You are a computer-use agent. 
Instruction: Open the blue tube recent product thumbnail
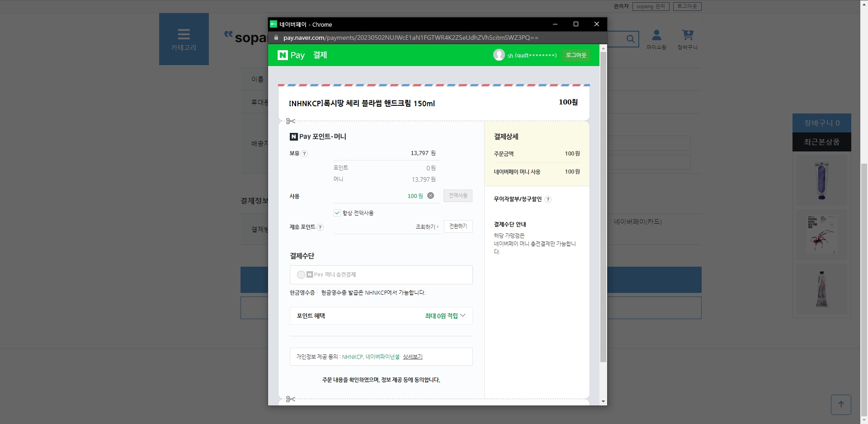821,181
